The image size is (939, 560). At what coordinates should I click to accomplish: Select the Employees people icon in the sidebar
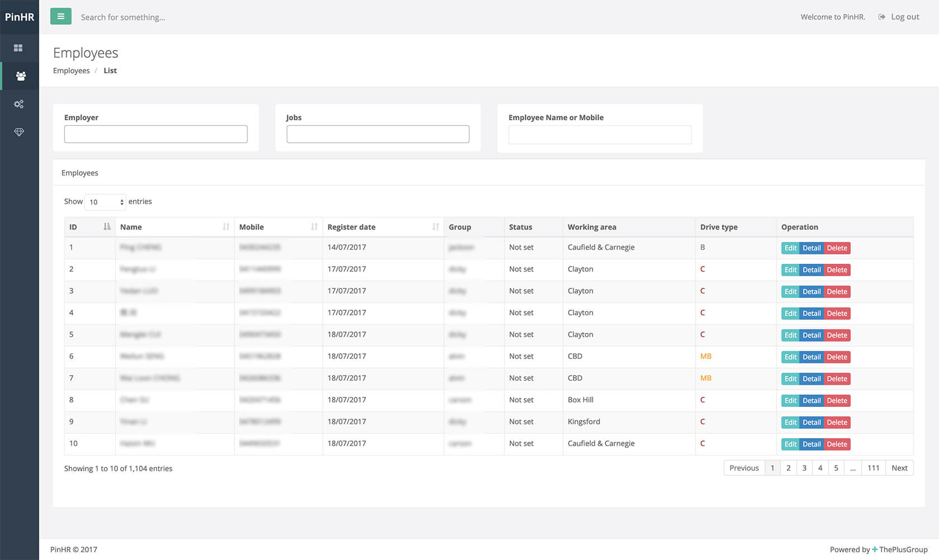pyautogui.click(x=20, y=76)
